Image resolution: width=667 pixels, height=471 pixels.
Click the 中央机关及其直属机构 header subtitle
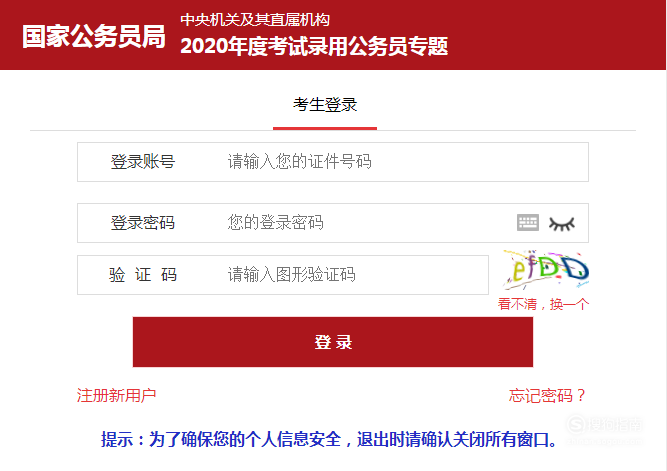[255, 20]
